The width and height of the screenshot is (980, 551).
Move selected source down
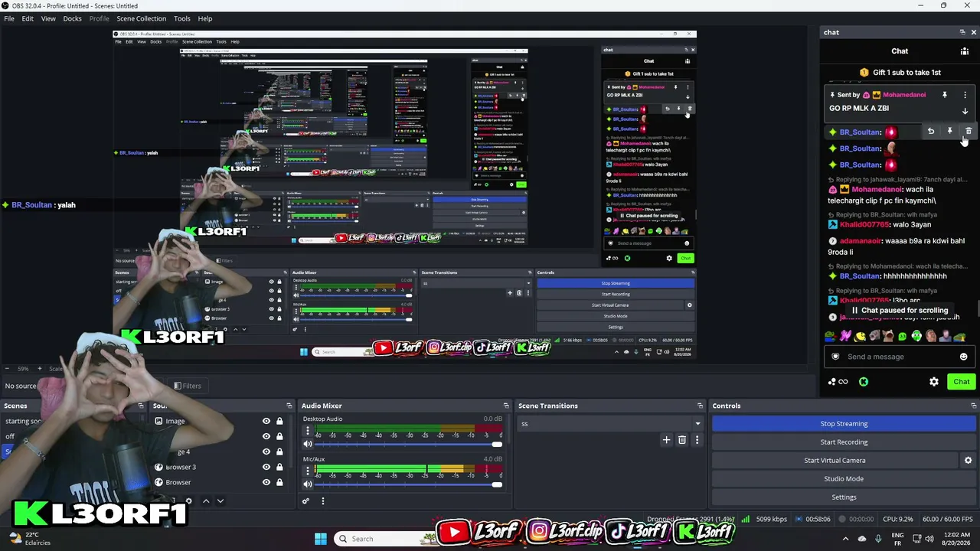[220, 501]
